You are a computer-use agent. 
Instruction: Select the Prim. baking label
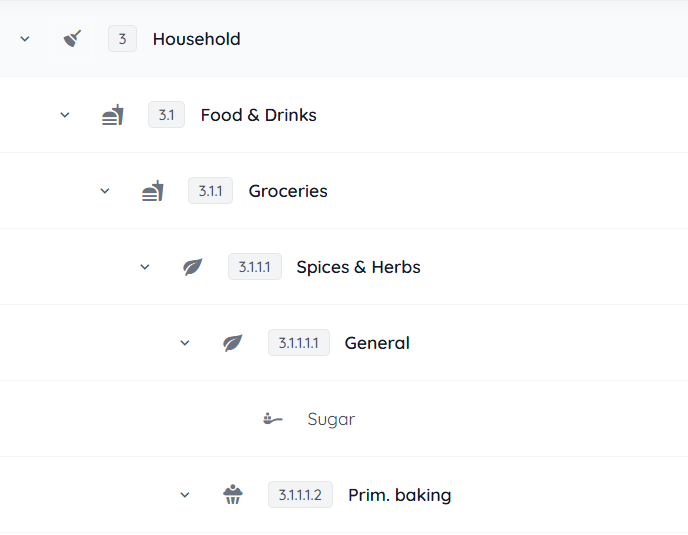[x=399, y=495]
